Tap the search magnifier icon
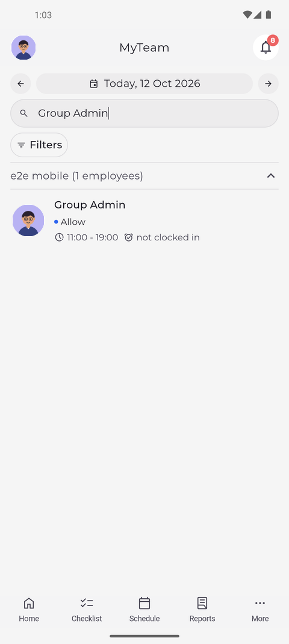 pos(24,113)
